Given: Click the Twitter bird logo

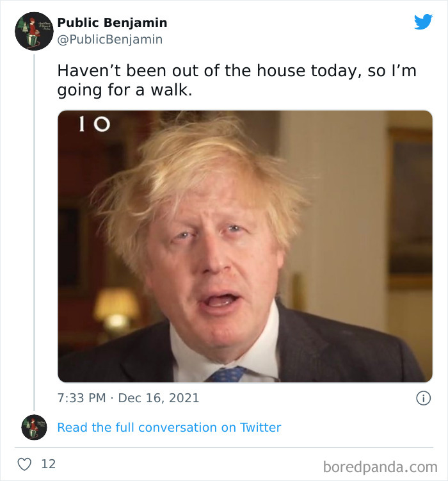Looking at the screenshot, I should pyautogui.click(x=423, y=22).
